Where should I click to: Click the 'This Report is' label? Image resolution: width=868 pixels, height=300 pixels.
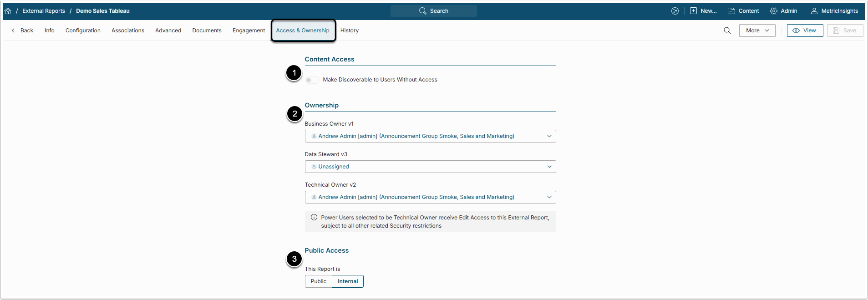tap(322, 269)
